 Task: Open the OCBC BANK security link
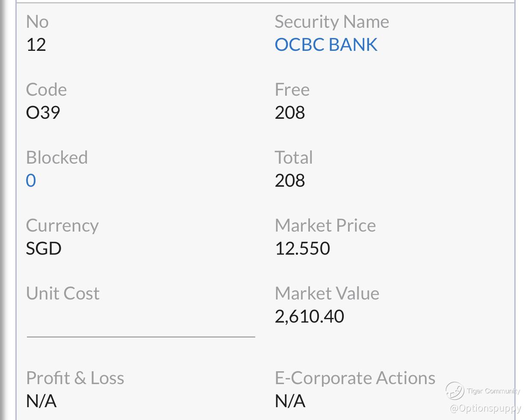point(326,45)
